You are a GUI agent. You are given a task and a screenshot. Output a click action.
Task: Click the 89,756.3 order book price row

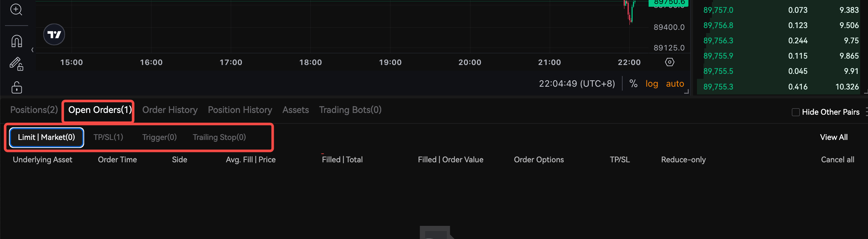[x=781, y=40]
